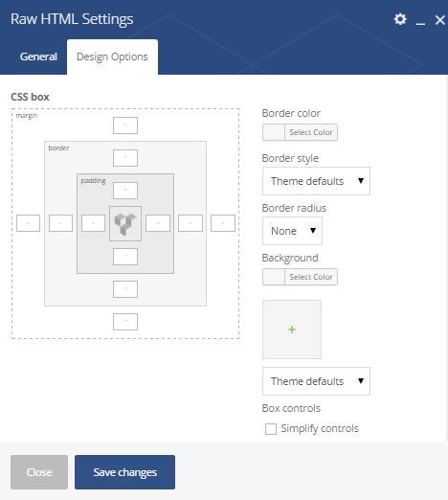Focus the border left input field

tap(60, 223)
